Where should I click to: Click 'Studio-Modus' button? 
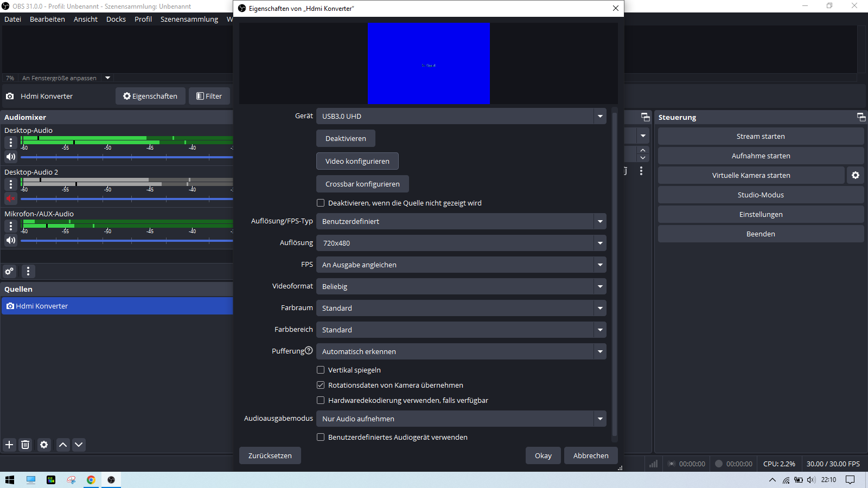[761, 195]
